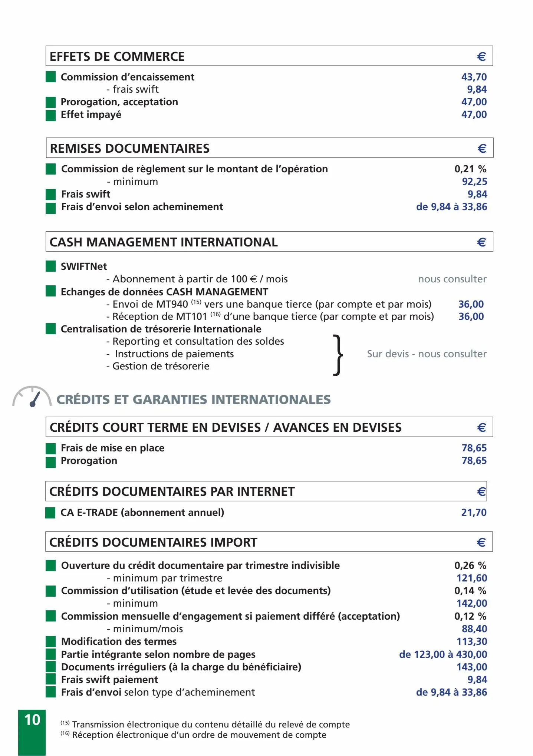
Task: Click 'Commission d'utilisation' row label
Action: coord(196,591)
